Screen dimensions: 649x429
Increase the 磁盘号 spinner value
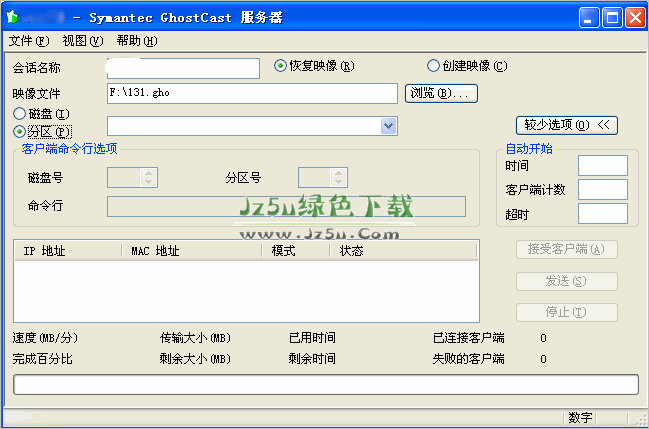click(x=149, y=173)
